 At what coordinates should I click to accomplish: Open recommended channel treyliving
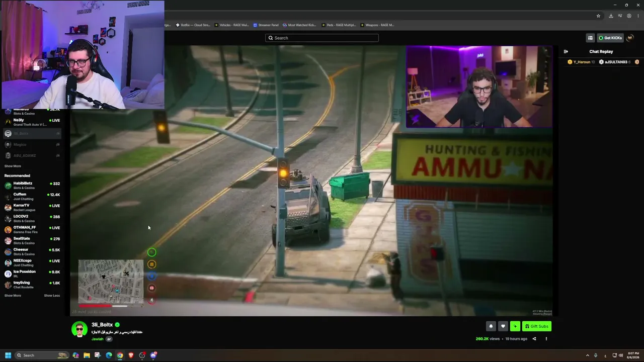[x=32, y=285]
